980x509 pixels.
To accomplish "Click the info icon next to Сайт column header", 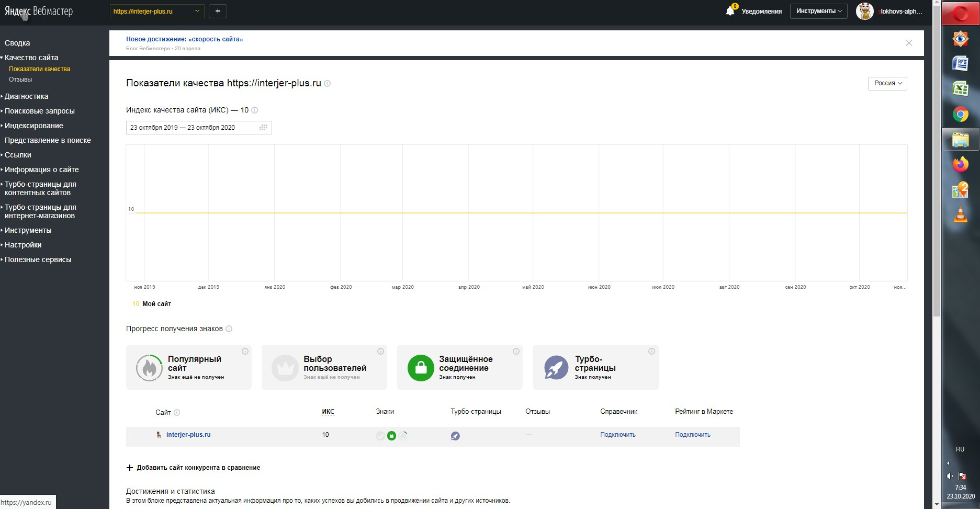I will point(177,413).
